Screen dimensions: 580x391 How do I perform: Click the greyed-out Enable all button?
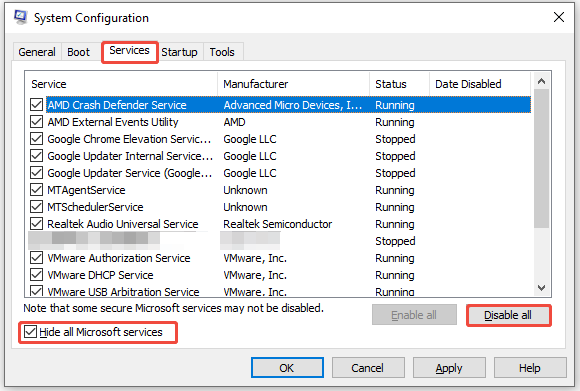point(414,315)
